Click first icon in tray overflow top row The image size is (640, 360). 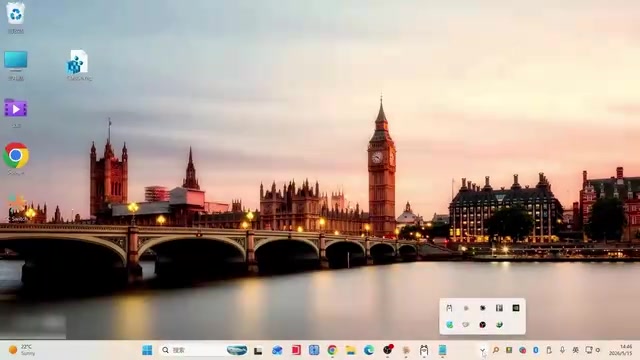click(449, 308)
